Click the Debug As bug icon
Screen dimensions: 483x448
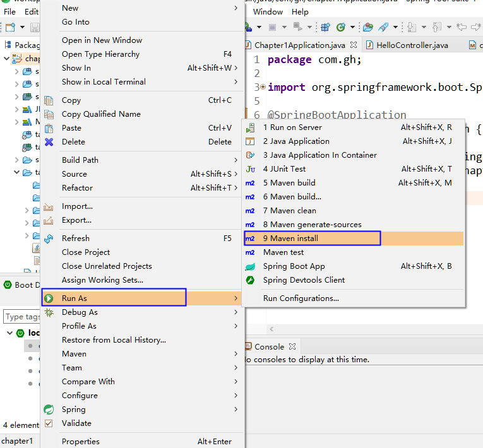pos(49,312)
